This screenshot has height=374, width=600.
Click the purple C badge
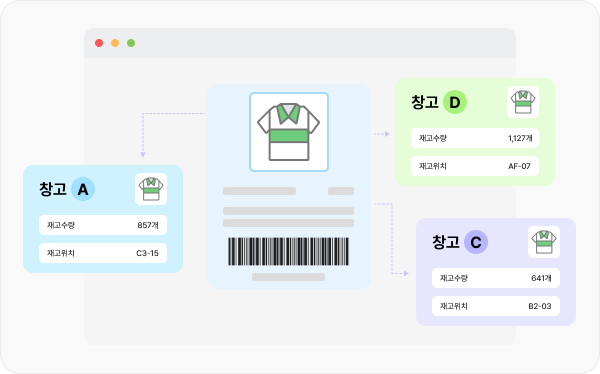coord(476,242)
